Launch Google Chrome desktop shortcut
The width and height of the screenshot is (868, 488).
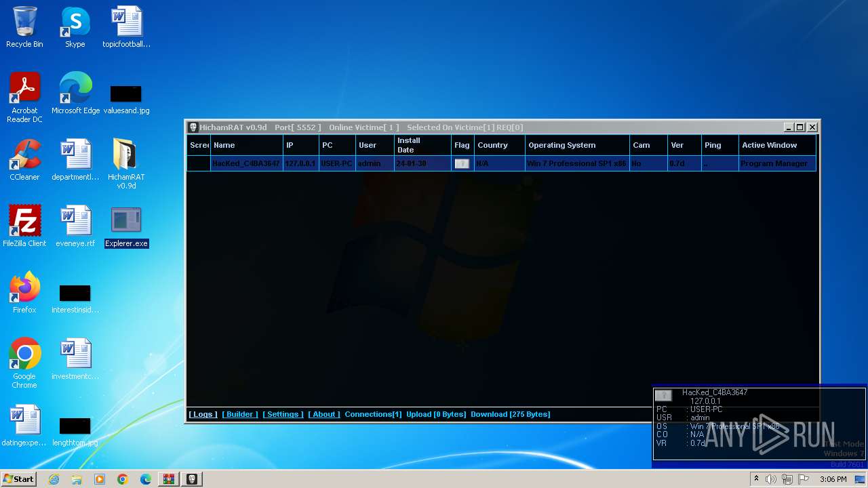[x=24, y=364]
